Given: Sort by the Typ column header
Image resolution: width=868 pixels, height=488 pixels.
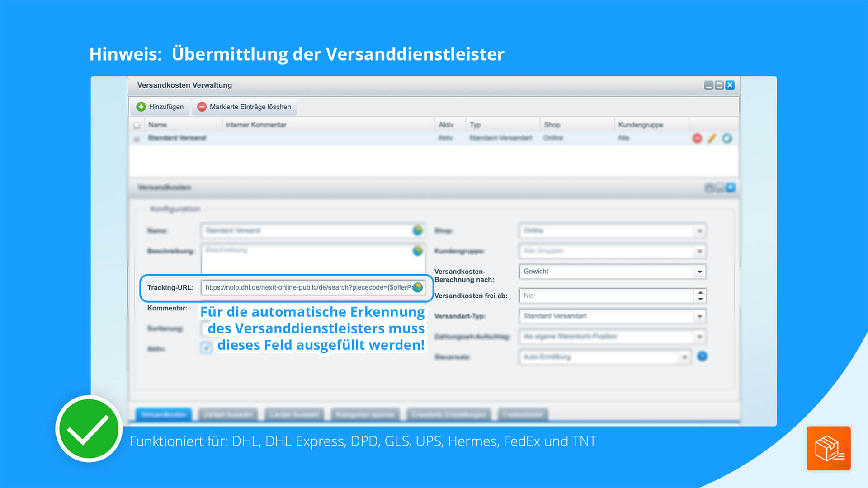Looking at the screenshot, I should (x=503, y=125).
